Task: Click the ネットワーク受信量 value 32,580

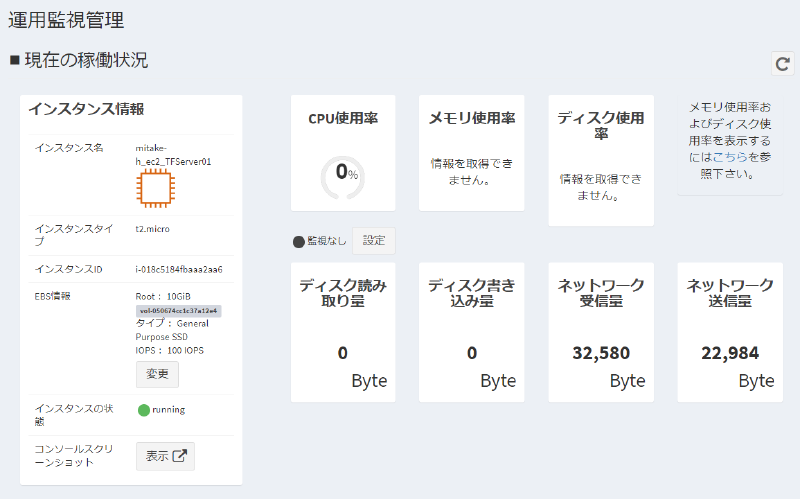Action: (601, 353)
